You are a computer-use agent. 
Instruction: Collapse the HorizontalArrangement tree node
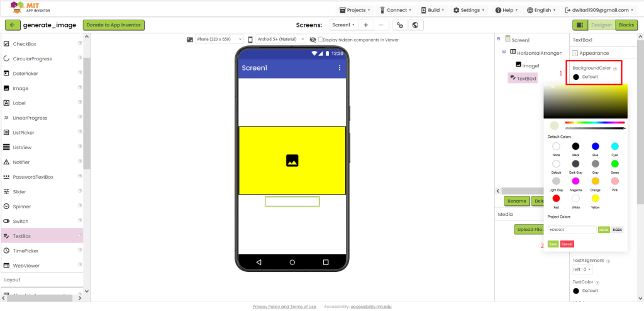[504, 52]
